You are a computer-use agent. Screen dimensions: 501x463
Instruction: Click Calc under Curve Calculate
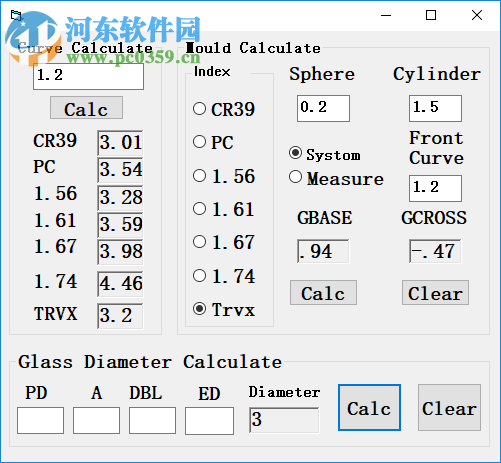tap(86, 108)
